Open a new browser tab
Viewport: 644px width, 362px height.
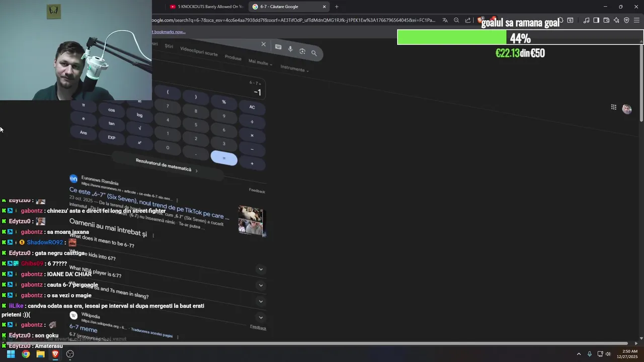click(337, 7)
